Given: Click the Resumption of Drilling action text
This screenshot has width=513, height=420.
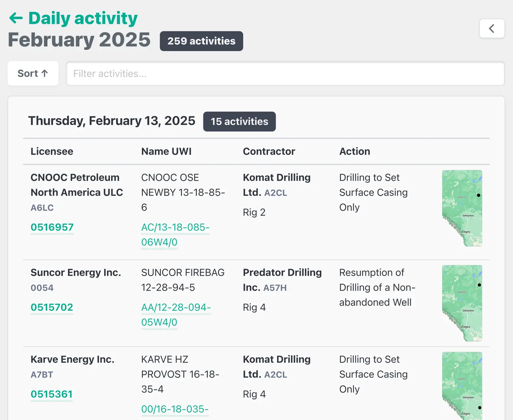Looking at the screenshot, I should 377,287.
